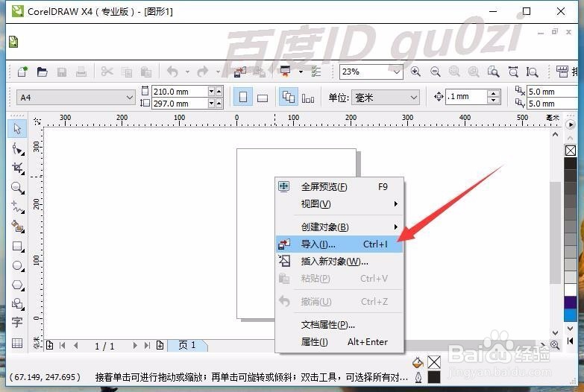Click the Save diskette icon

tap(62, 72)
